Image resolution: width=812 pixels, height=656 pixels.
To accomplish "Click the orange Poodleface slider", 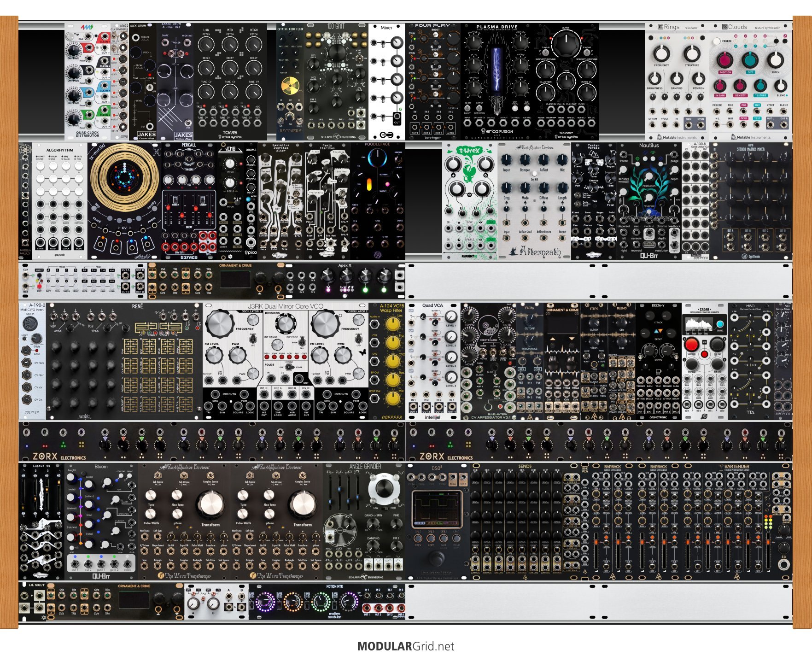I will [369, 185].
